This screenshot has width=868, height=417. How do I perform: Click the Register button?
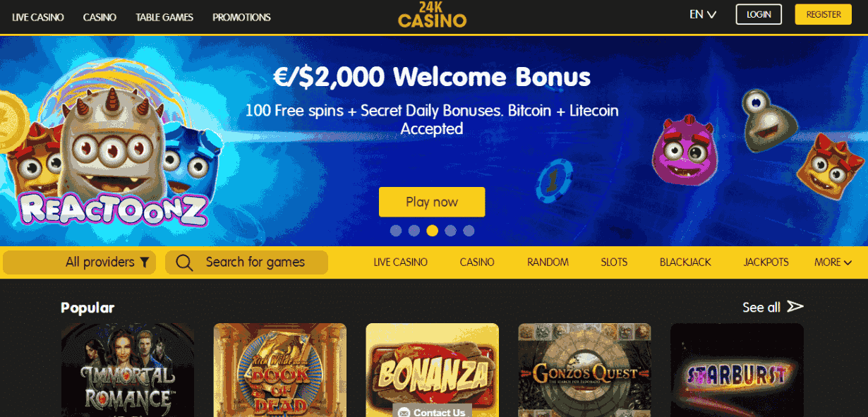(x=824, y=15)
